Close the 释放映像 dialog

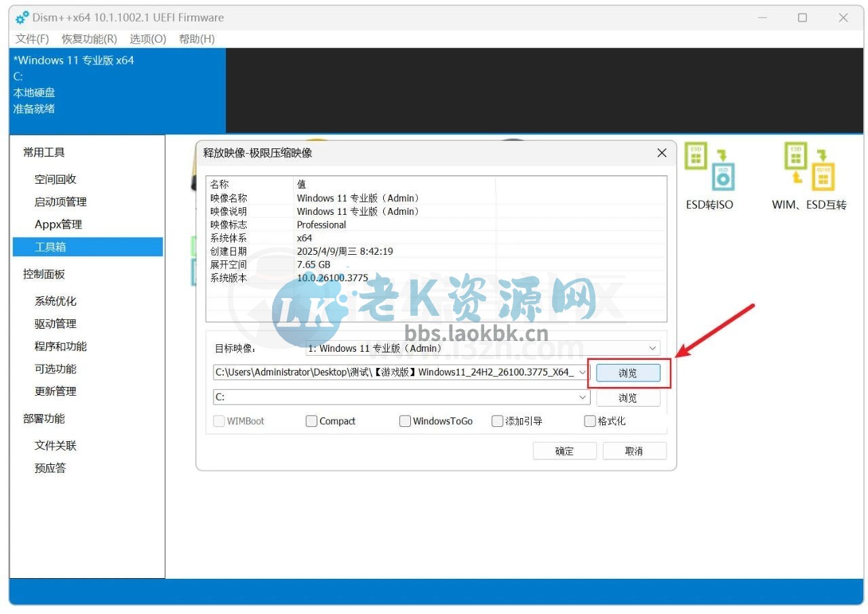tap(662, 153)
